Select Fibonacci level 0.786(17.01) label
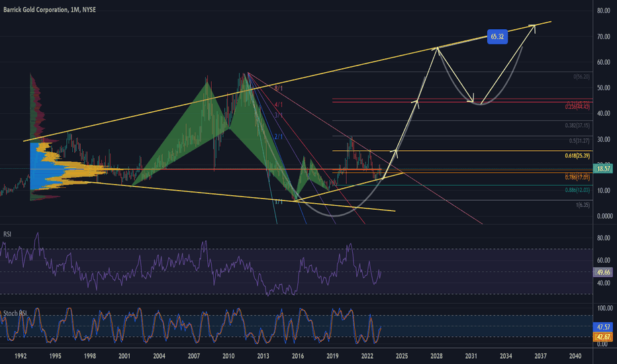617x364 pixels. [577, 177]
